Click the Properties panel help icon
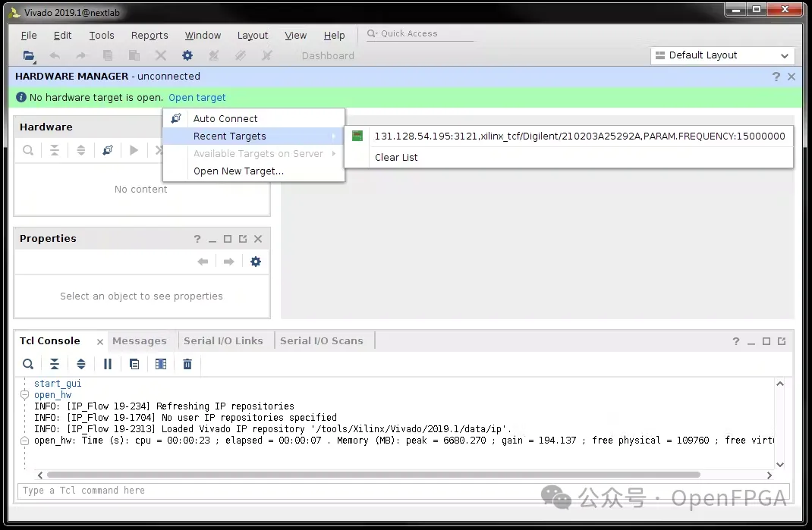 [x=197, y=239]
